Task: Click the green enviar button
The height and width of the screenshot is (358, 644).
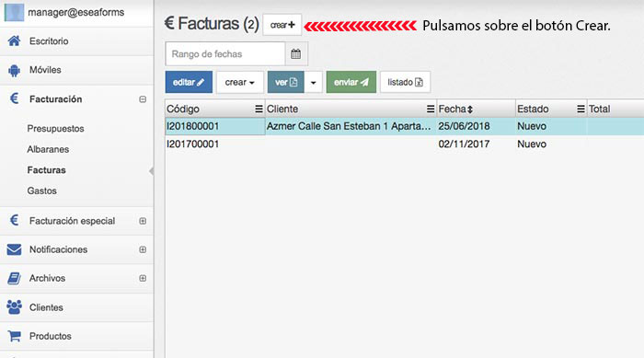Action: (351, 82)
